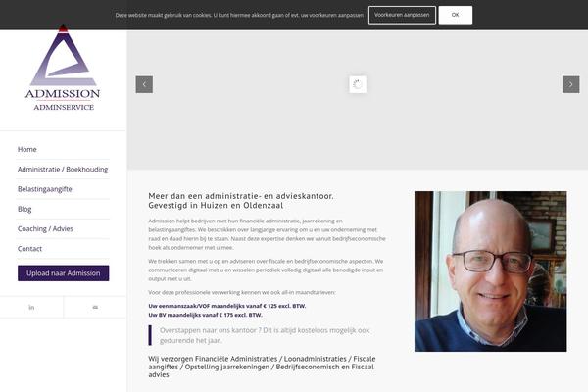Open Voorkeuren aanpassen cookie settings

pos(402,15)
